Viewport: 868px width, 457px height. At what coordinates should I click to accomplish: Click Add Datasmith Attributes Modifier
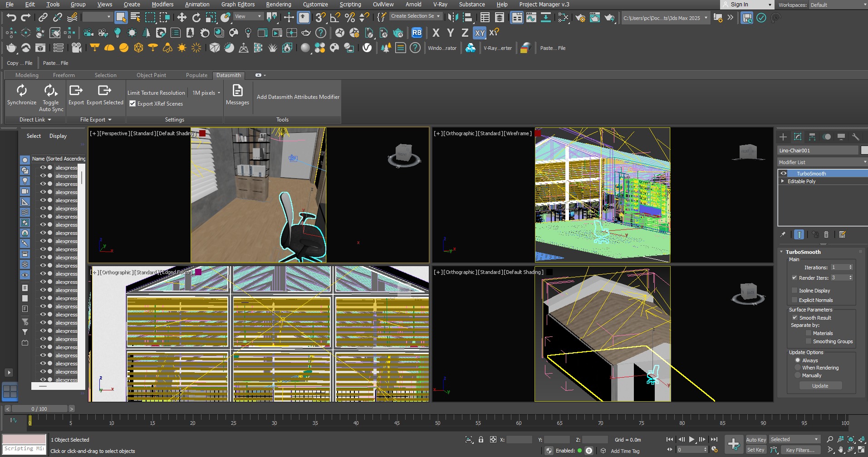click(298, 97)
